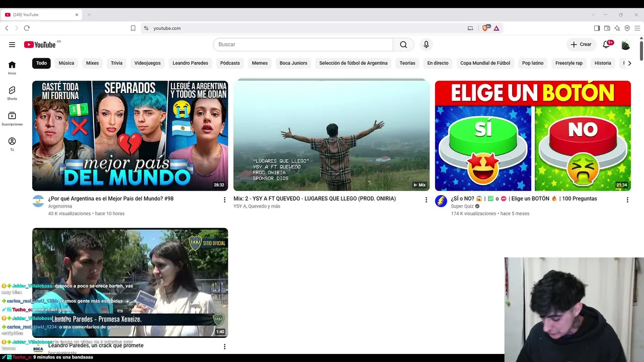Image resolution: width=644 pixels, height=362 pixels.
Task: Click the Crear button
Action: point(581,45)
